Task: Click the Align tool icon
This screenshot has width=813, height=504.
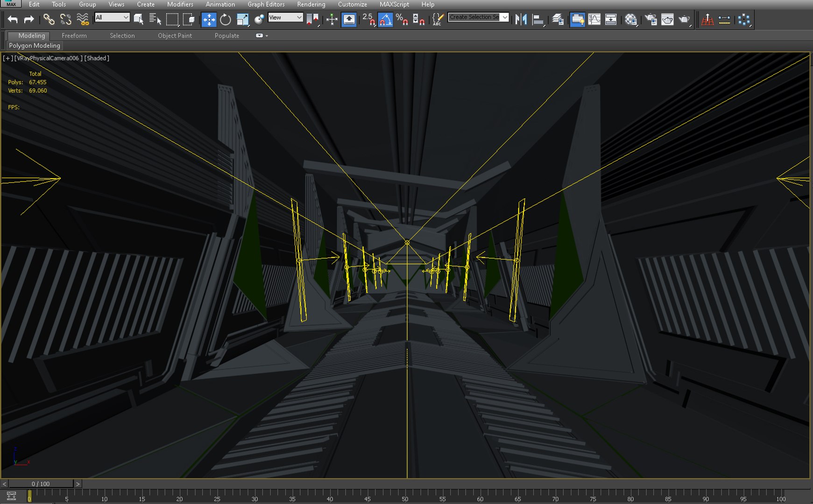Action: click(538, 20)
